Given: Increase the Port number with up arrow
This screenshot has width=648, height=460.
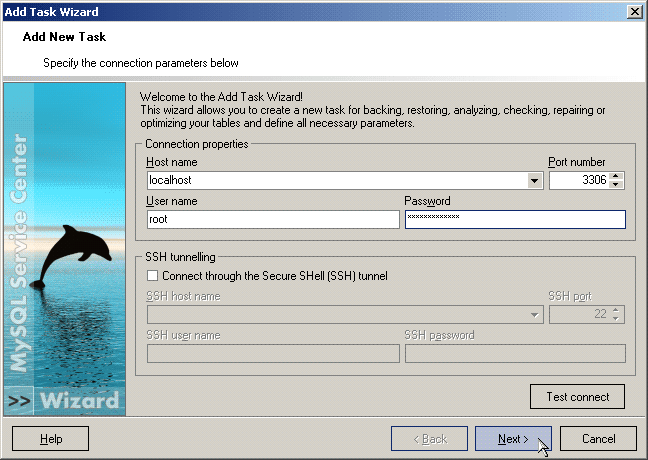Looking at the screenshot, I should pyautogui.click(x=616, y=176).
